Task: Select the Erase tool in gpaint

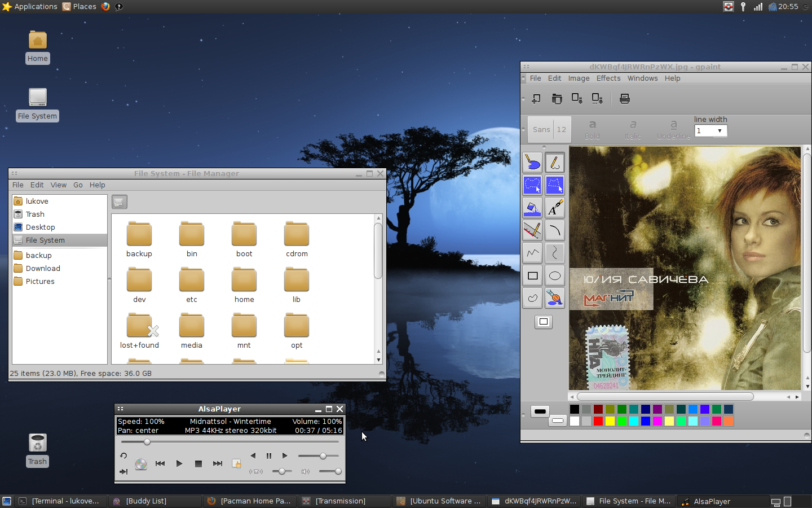Action: pos(532,163)
